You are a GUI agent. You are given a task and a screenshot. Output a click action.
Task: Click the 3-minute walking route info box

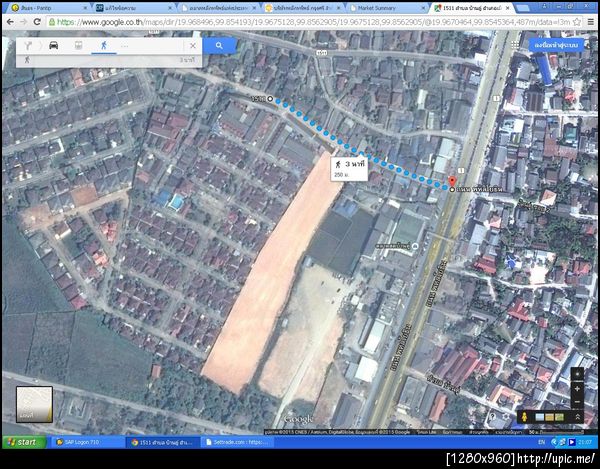pyautogui.click(x=349, y=168)
